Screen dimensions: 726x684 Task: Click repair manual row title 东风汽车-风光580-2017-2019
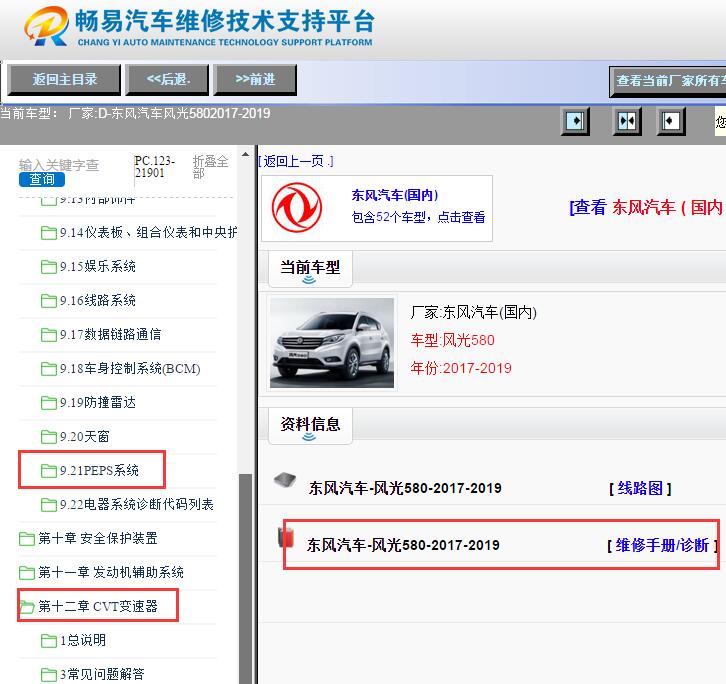pyautogui.click(x=403, y=545)
